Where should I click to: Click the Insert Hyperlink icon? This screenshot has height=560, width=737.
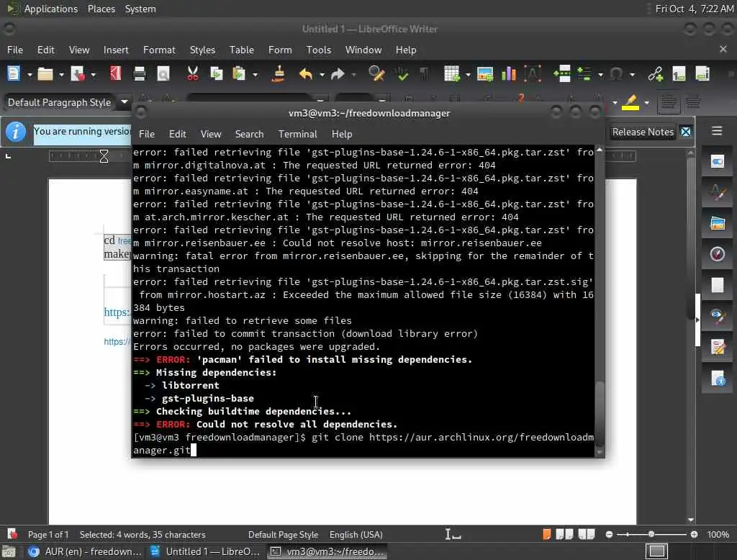click(655, 74)
